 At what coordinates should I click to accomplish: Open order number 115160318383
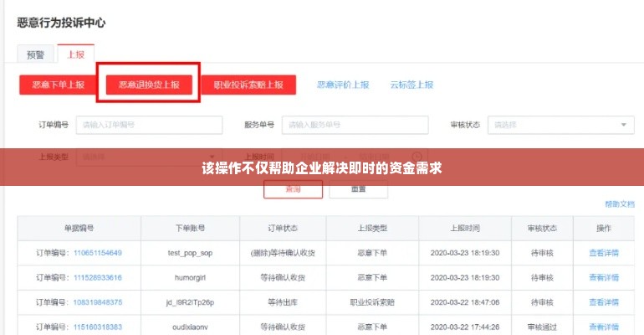[98, 327]
